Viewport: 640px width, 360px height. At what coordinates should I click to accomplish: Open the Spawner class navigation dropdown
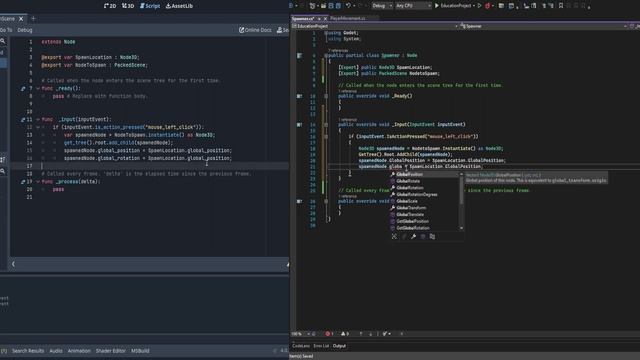point(543,26)
